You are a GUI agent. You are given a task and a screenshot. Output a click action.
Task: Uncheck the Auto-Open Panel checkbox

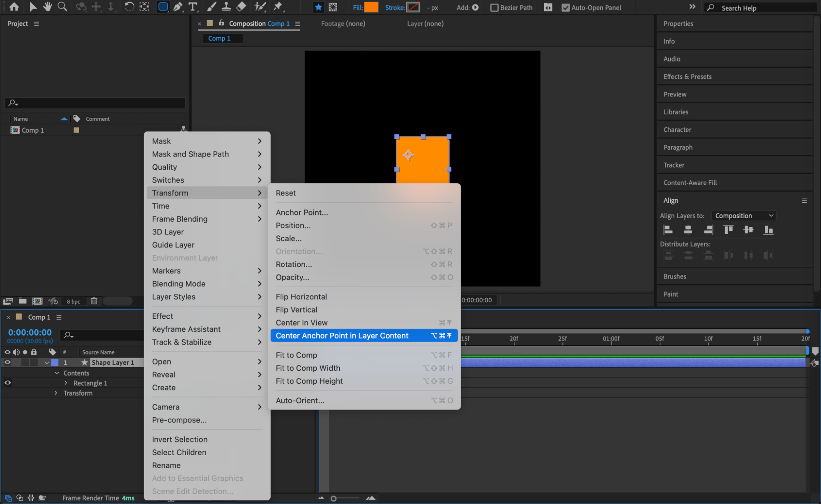pyautogui.click(x=566, y=7)
